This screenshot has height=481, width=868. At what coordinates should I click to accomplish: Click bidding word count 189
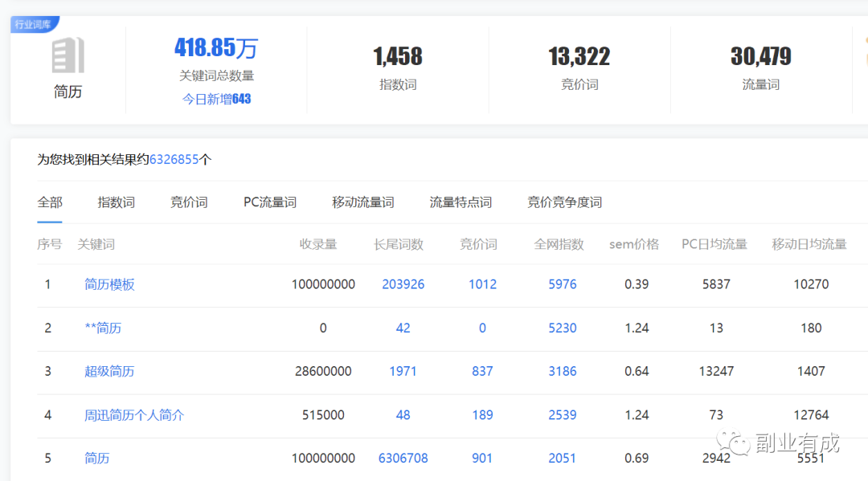point(483,414)
